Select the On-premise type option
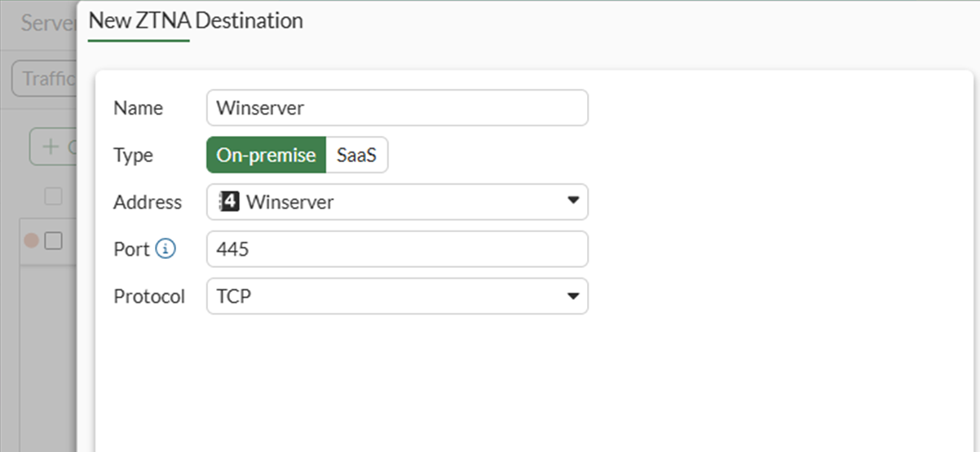The width and height of the screenshot is (980, 452). coord(266,155)
